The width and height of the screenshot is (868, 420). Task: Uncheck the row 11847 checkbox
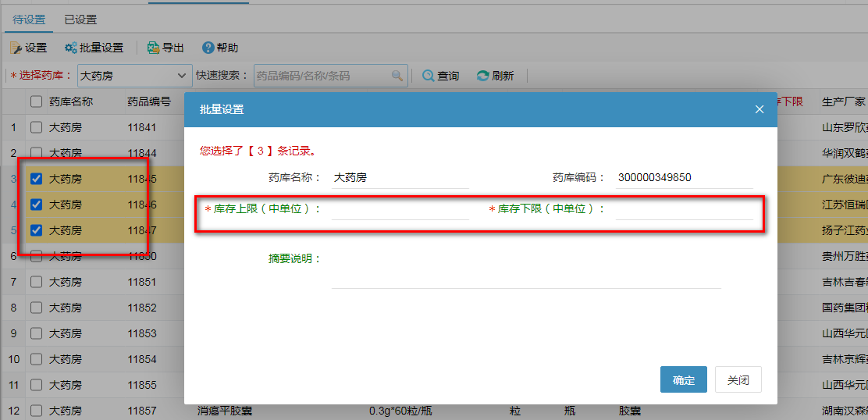(x=36, y=230)
